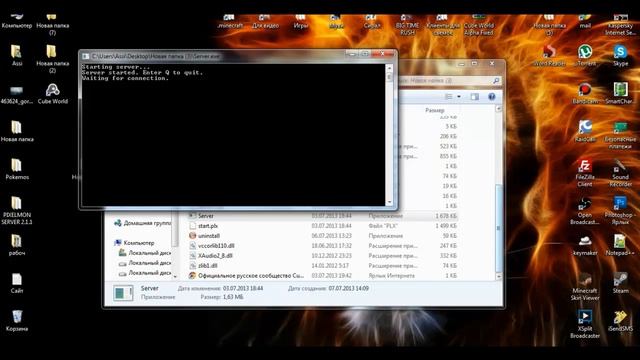Image resolution: width=640 pixels, height=360 pixels.
Task: Launch XSplit Broadcaster shortcut
Action: tap(585, 317)
